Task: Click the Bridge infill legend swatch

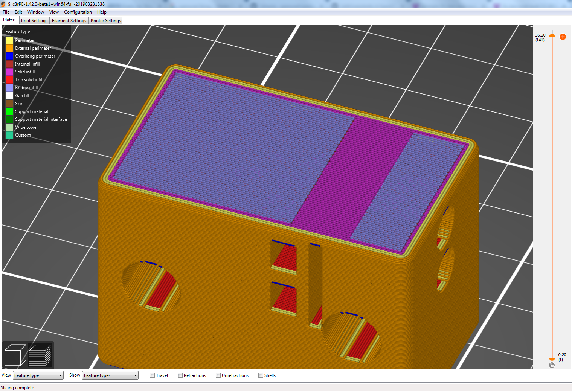Action: point(9,87)
